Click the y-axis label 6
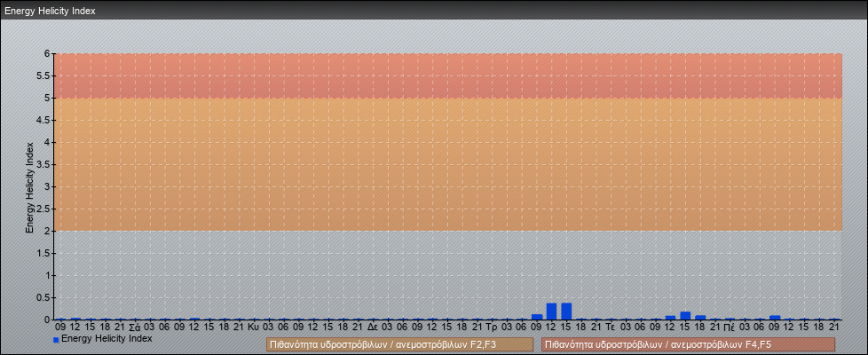The image size is (868, 355). pos(48,54)
